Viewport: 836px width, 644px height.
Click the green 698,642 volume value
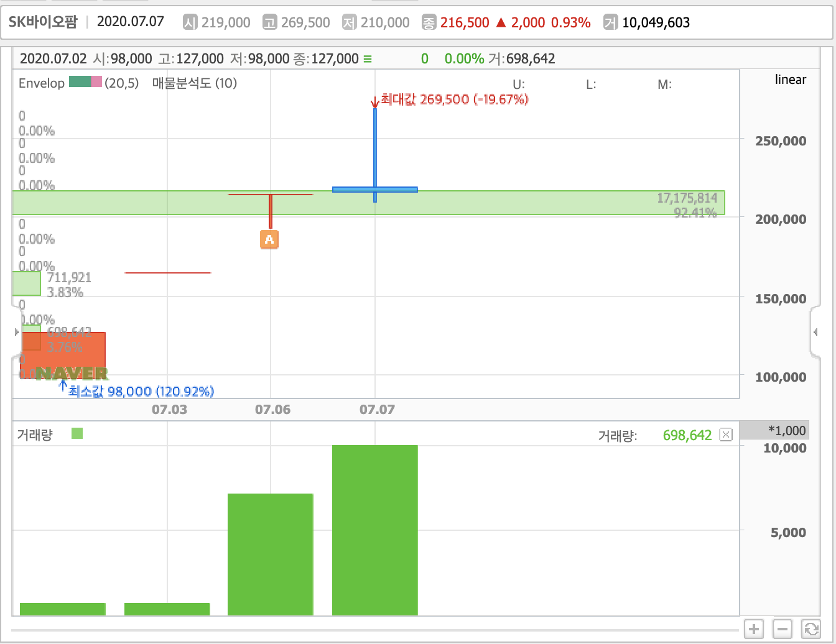(x=687, y=435)
